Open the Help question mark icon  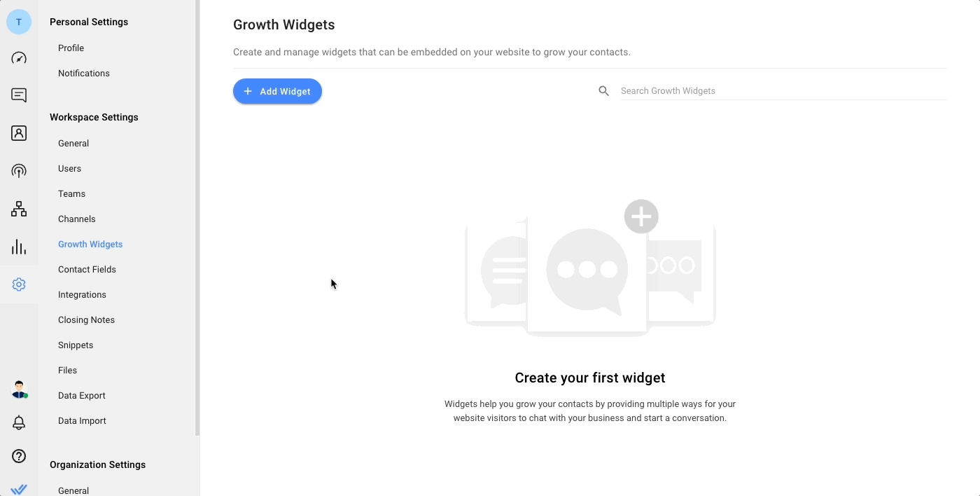point(19,456)
